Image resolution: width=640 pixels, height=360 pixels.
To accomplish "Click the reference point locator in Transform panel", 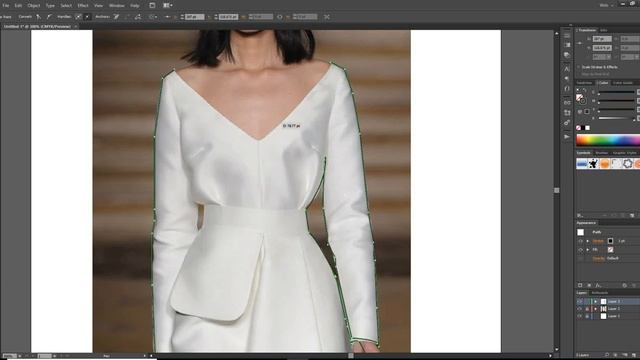I will [580, 43].
